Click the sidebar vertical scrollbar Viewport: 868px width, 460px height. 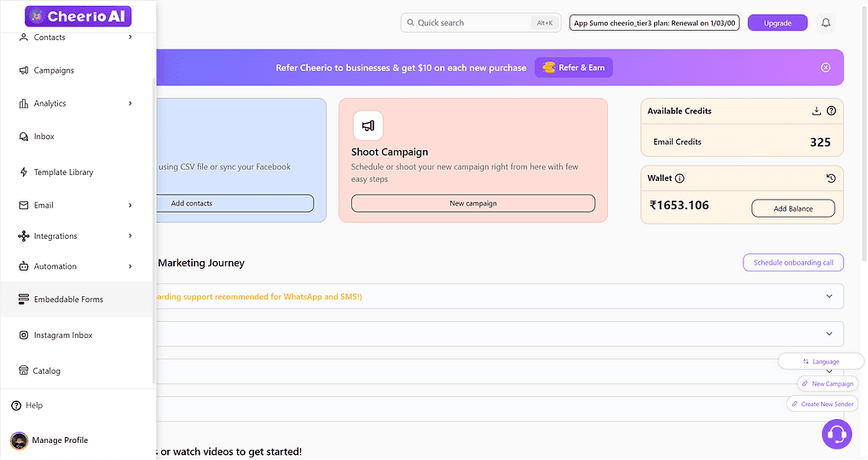(x=153, y=230)
